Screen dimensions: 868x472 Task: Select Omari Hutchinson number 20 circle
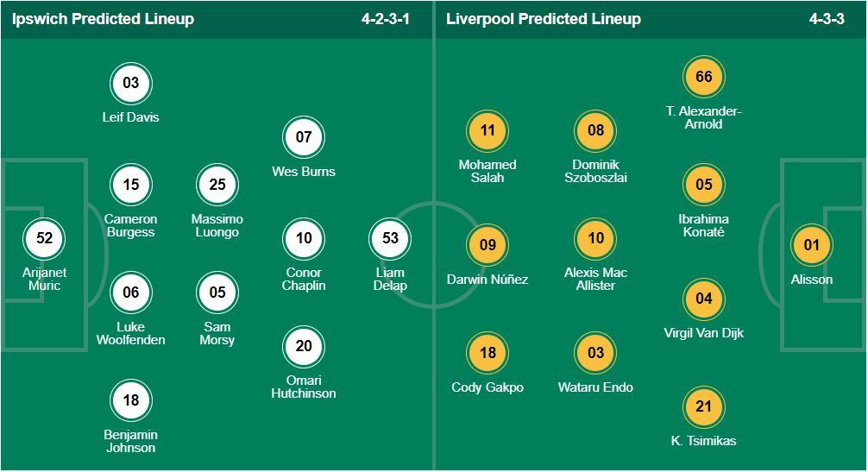pos(304,346)
